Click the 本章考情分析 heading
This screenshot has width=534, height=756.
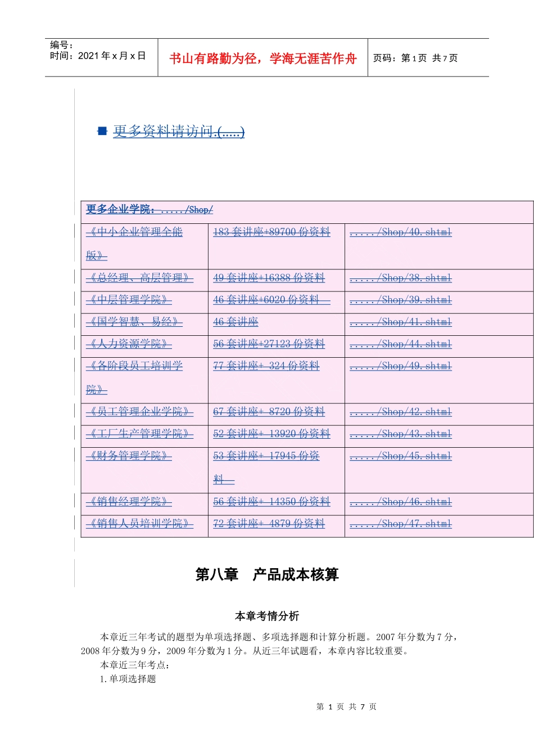267,616
